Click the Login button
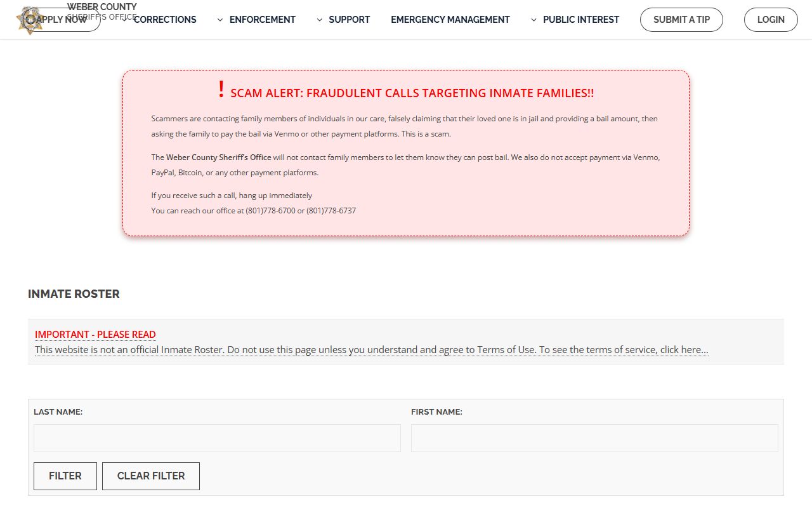This screenshot has height=508, width=812. (771, 20)
